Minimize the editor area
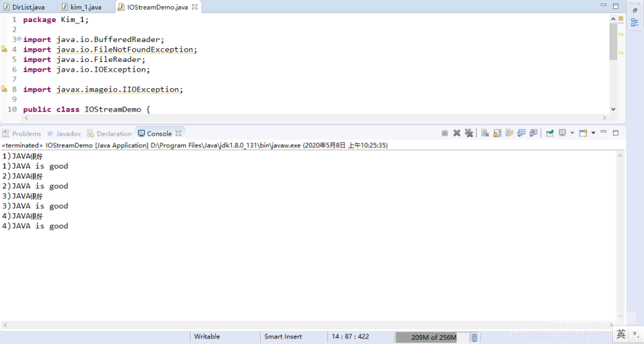Screen dimensions: 644x344 (x=603, y=5)
